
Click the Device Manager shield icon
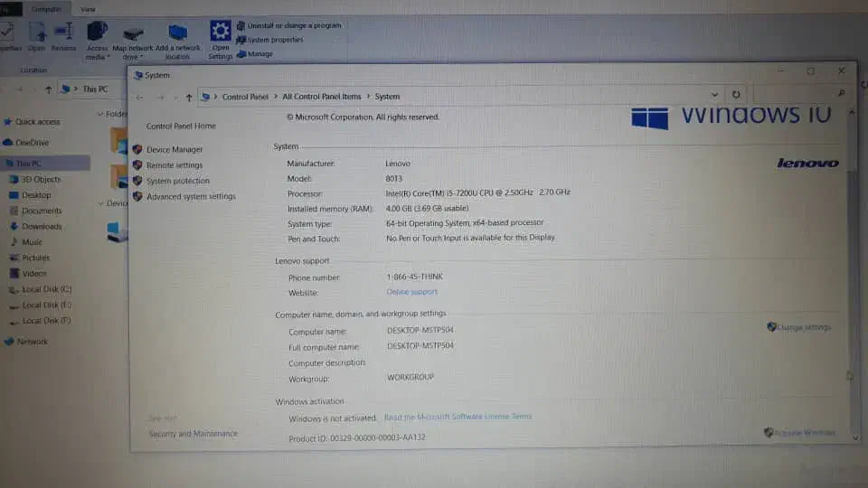coord(137,149)
